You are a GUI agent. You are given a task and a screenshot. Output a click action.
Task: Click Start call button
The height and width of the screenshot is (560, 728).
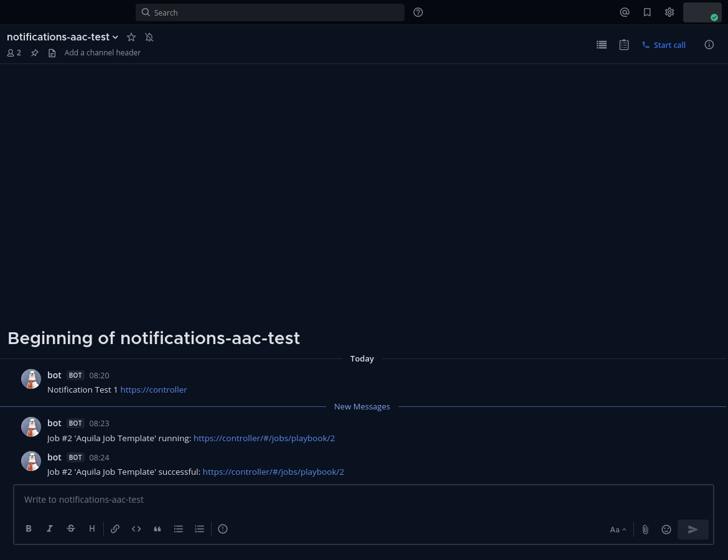click(663, 45)
